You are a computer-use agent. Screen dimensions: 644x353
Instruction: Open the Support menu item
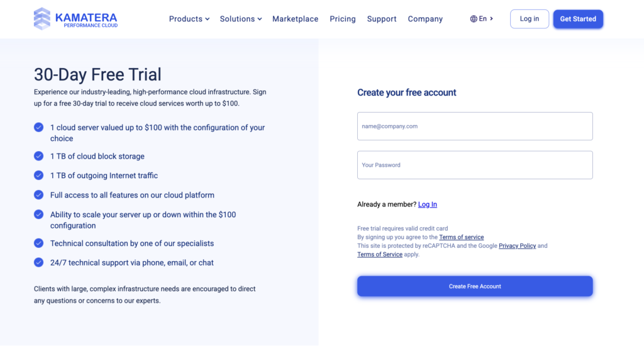tap(382, 19)
